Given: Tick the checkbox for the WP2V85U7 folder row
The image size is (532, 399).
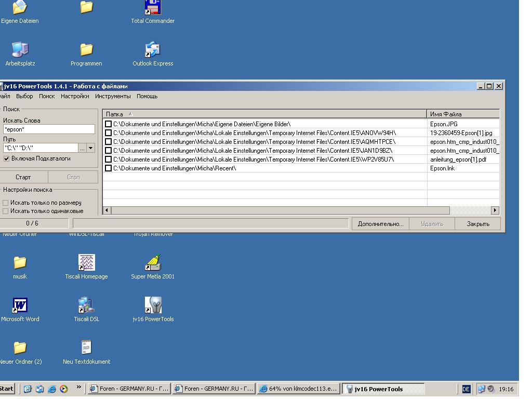Looking at the screenshot, I should pos(108,159).
